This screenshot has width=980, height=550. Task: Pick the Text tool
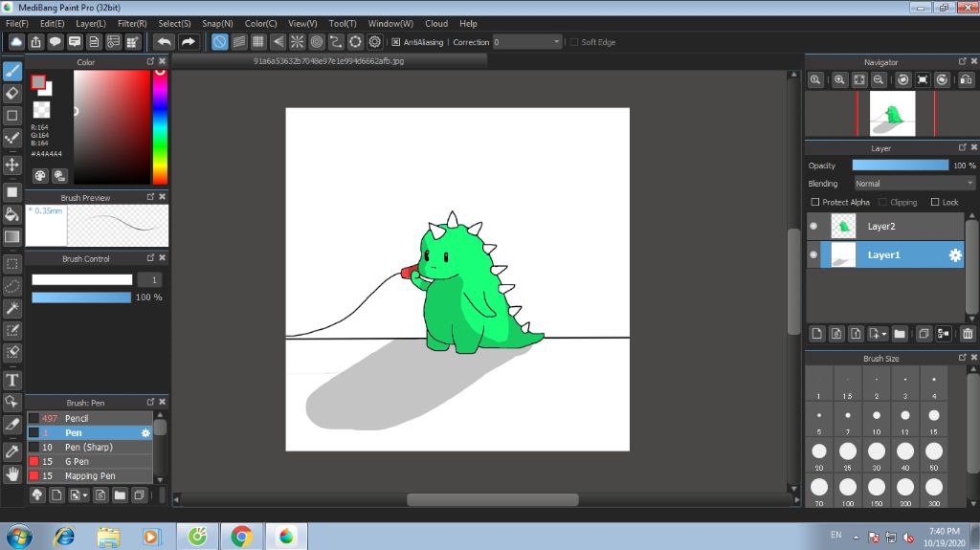(12, 380)
